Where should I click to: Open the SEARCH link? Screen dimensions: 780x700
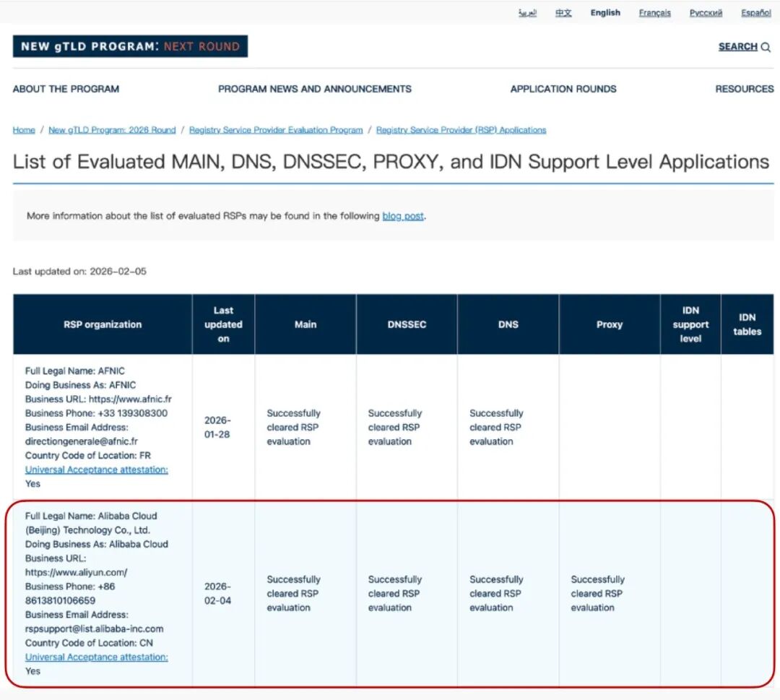tap(737, 47)
